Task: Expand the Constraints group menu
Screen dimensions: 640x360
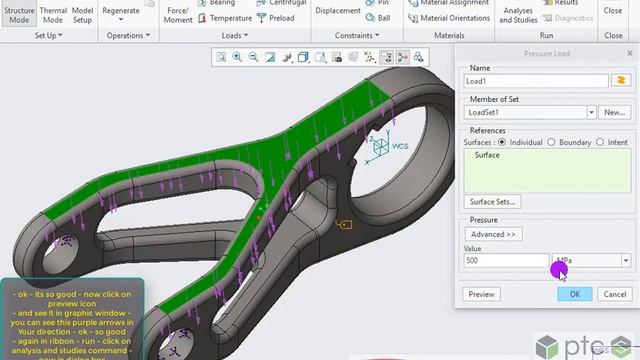Action: [x=357, y=36]
